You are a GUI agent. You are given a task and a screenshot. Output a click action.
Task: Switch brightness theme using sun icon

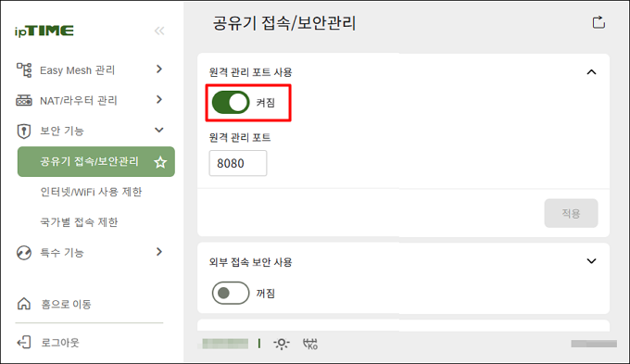(x=282, y=344)
